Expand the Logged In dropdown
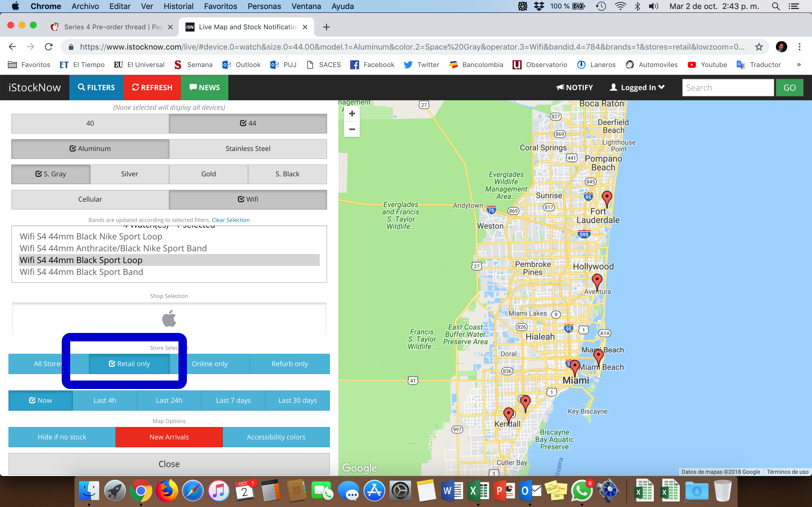Image resolution: width=812 pixels, height=507 pixels. (637, 88)
